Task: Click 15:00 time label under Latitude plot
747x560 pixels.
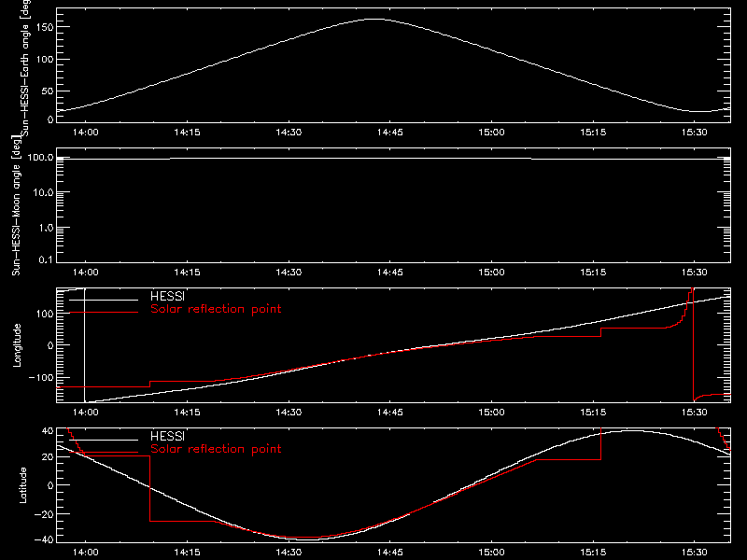Action: pyautogui.click(x=491, y=553)
